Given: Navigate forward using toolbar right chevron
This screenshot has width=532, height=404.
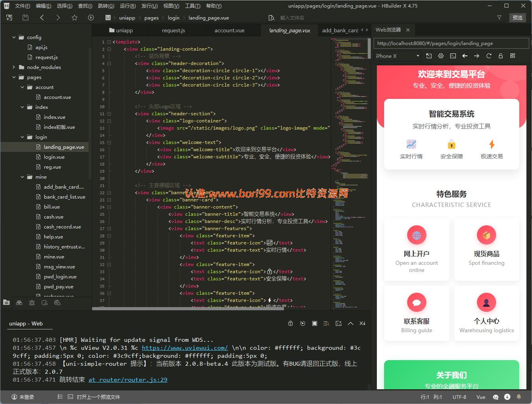Looking at the screenshot, I should tap(58, 18).
